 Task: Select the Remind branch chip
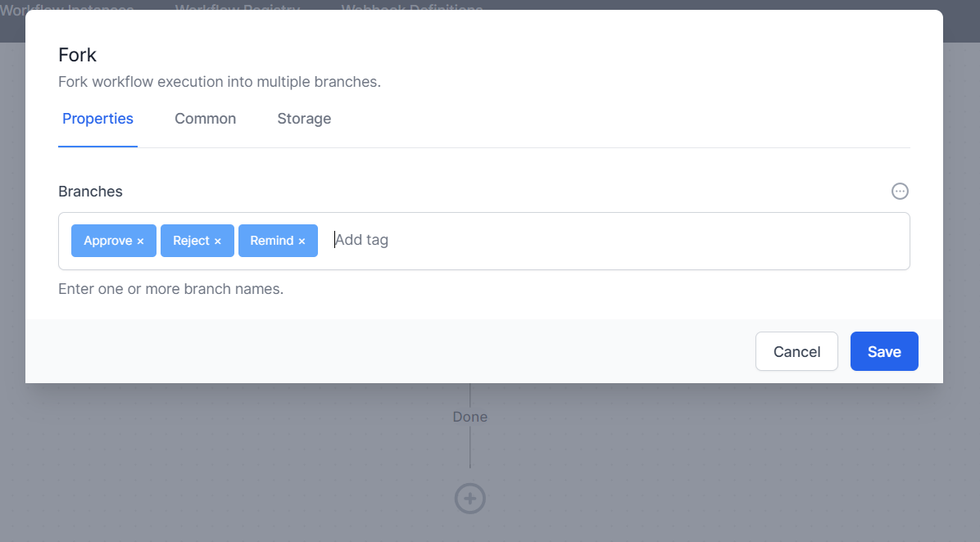pyautogui.click(x=272, y=240)
